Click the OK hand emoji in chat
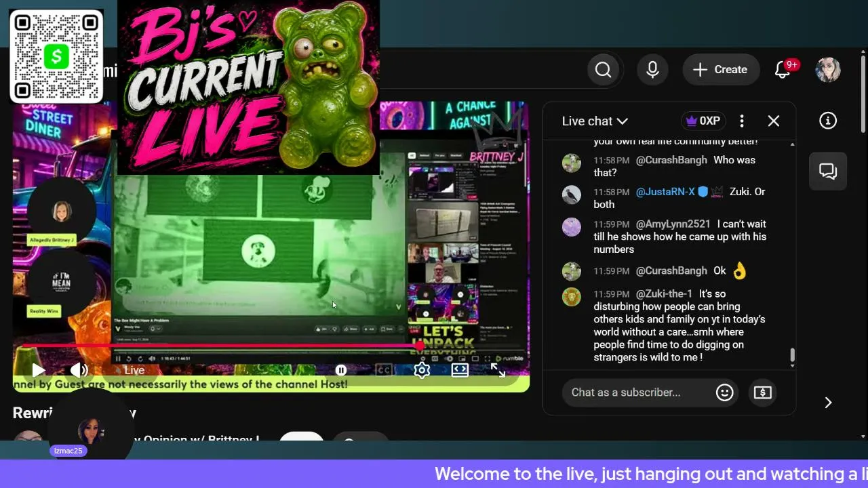 click(x=739, y=271)
